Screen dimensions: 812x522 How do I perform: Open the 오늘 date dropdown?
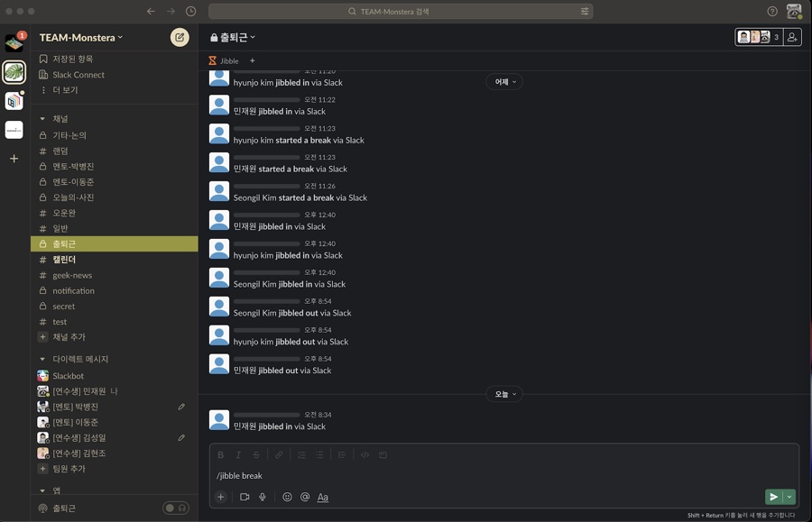(x=503, y=394)
